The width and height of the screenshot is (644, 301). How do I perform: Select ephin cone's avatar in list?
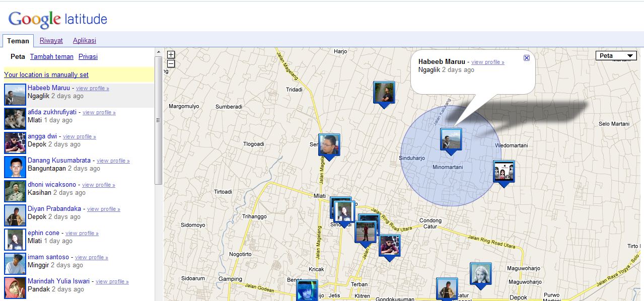(x=15, y=240)
